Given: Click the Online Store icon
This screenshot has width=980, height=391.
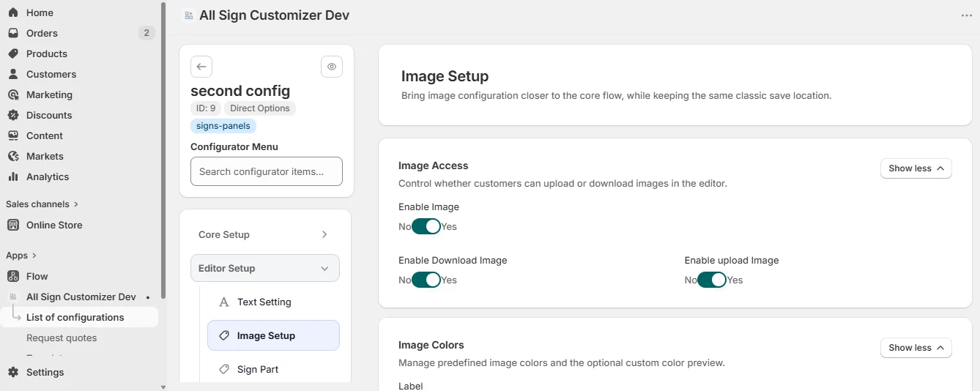Looking at the screenshot, I should pyautogui.click(x=12, y=225).
